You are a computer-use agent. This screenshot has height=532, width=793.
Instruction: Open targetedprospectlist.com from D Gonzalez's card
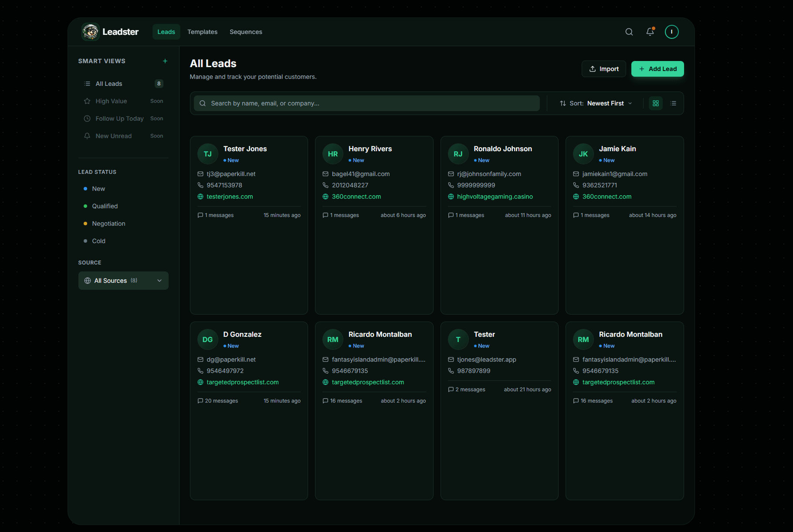click(x=243, y=382)
